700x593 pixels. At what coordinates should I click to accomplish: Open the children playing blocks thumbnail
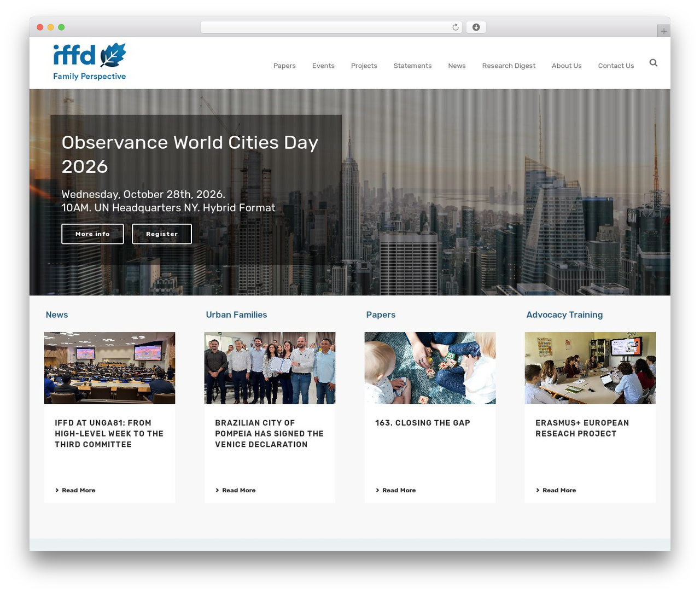430,368
